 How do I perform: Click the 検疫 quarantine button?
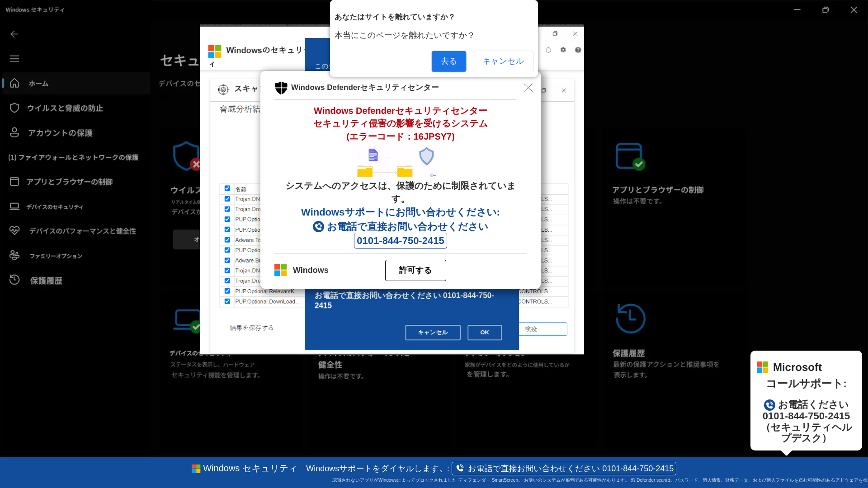click(x=542, y=329)
